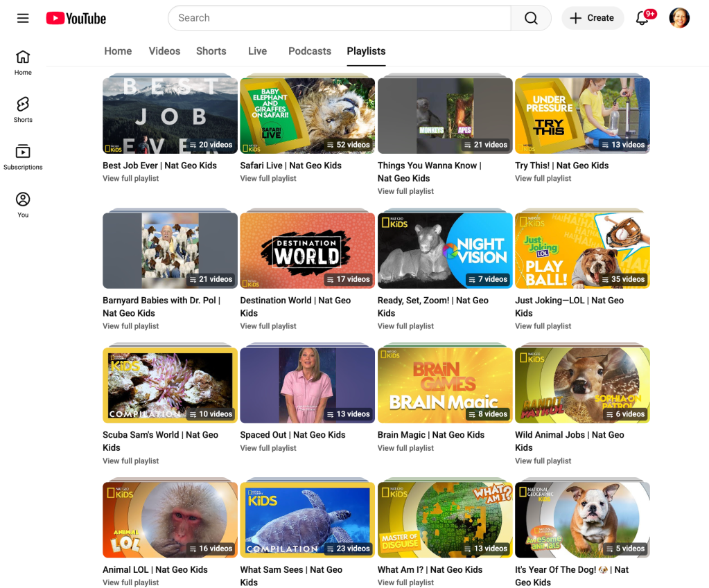The image size is (709, 588).
Task: View full playlist for Wild Animal Jobs
Action: 543,461
